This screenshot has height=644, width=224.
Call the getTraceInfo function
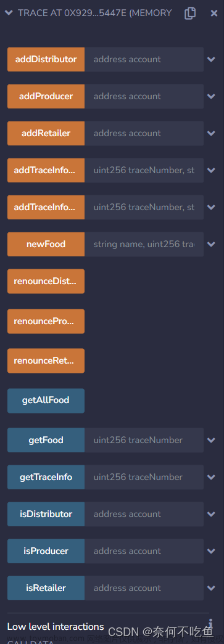click(x=46, y=477)
